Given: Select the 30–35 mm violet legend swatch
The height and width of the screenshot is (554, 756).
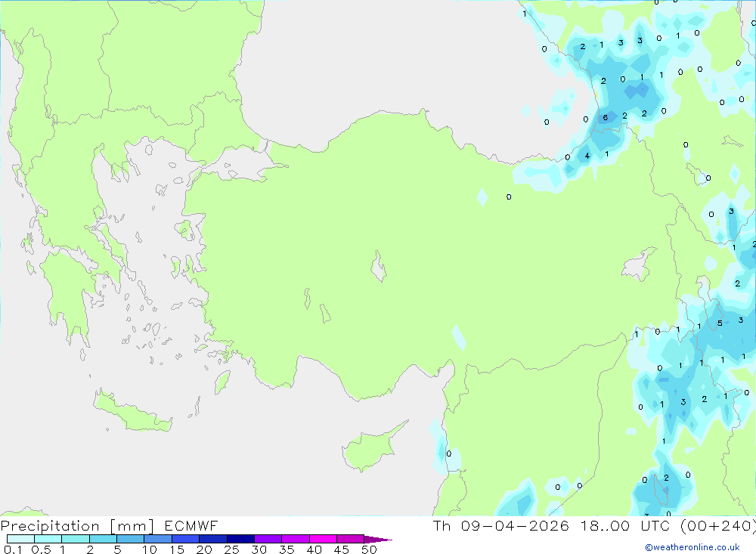Looking at the screenshot, I should 268,539.
